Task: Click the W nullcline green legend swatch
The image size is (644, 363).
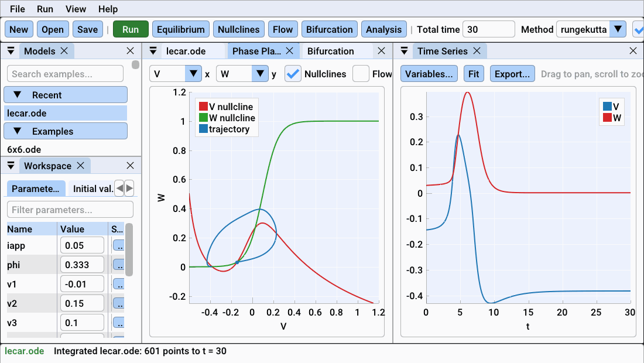Action: click(203, 118)
